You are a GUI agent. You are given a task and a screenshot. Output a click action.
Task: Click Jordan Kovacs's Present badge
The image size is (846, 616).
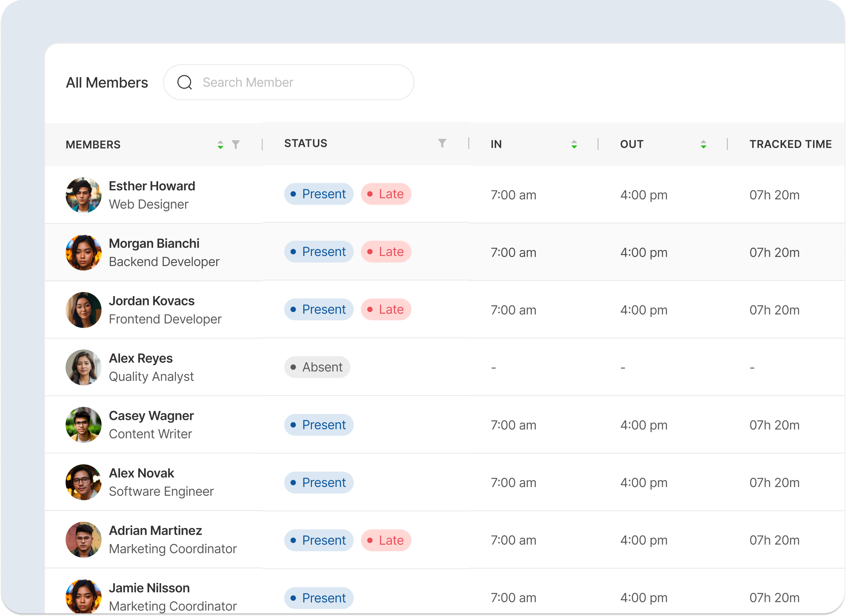318,309
